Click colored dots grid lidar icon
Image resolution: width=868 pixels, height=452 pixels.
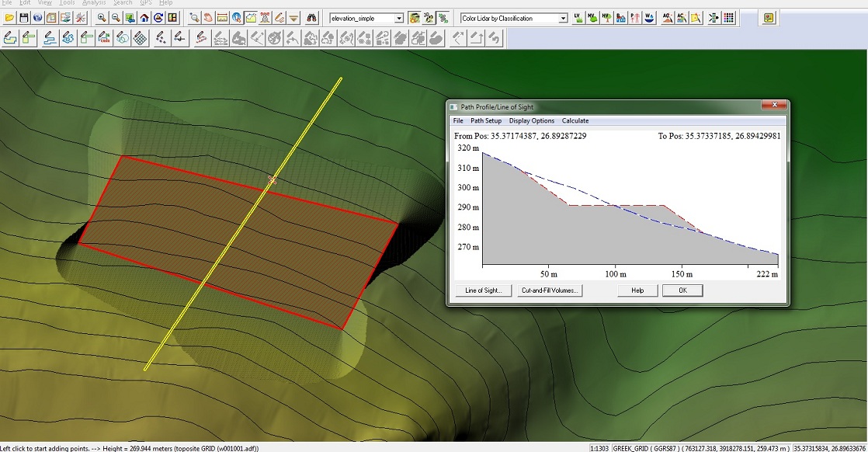pyautogui.click(x=729, y=18)
